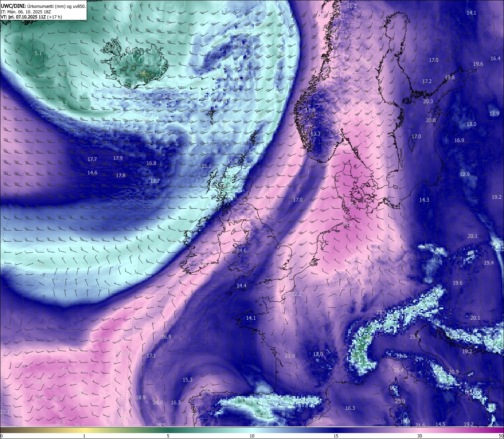Click the 17.1 value label
Viewport: 504px width, 439px height.
pos(151,356)
